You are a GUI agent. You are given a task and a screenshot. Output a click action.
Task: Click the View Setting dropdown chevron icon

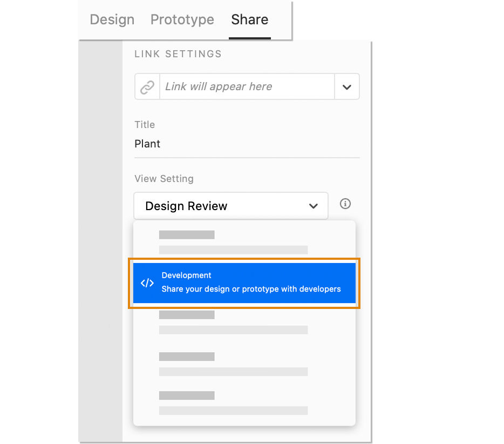point(313,206)
